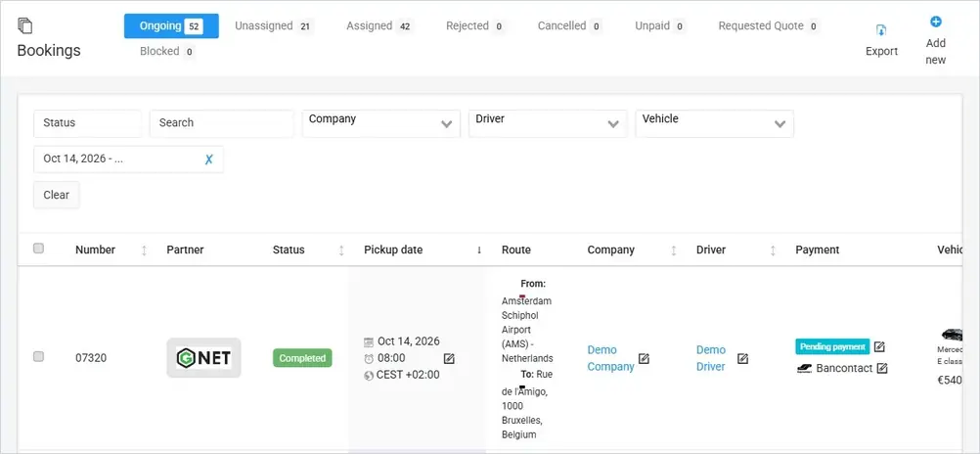Image resolution: width=980 pixels, height=454 pixels.
Task: Click the €540 price value
Action: coord(950,380)
